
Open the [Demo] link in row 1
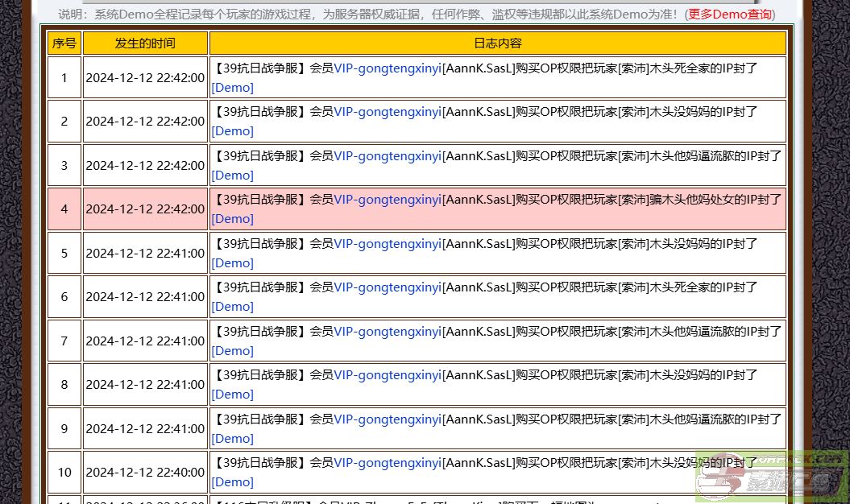[232, 87]
